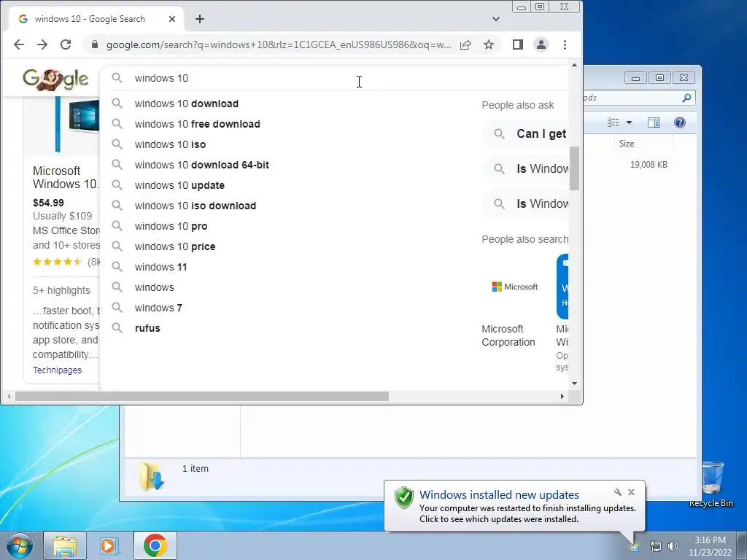Choose suggestion 'windows 10 iso download'
Image resolution: width=747 pixels, height=560 pixels.
point(196,206)
